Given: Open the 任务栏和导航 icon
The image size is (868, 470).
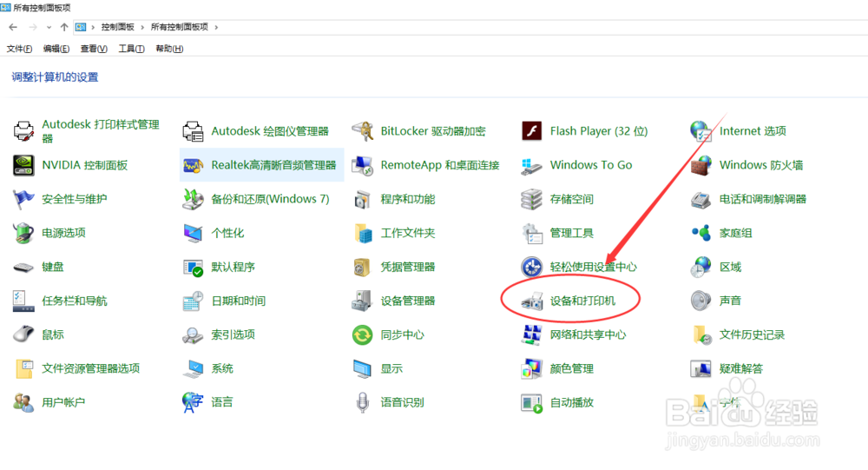Looking at the screenshot, I should pos(23,301).
